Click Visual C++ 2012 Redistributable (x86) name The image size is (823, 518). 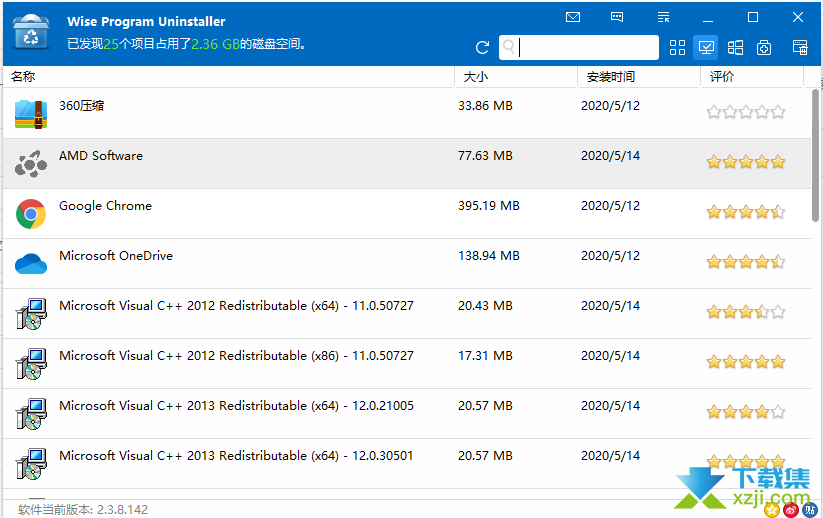236,355
